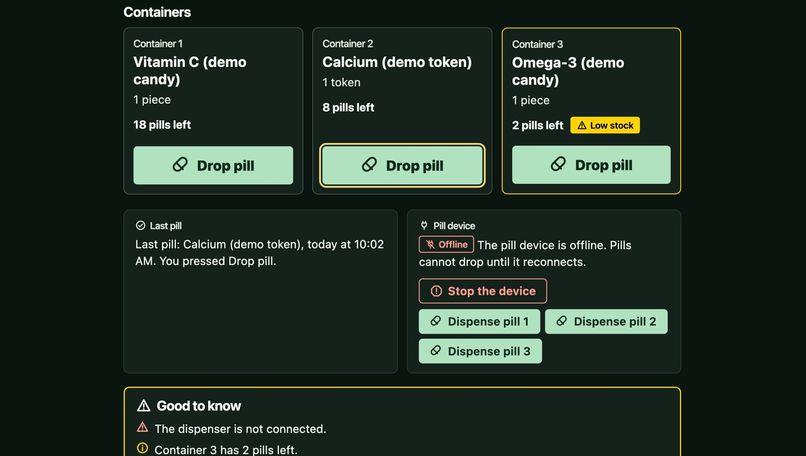Viewport: 806px width, 456px height.
Task: Click the Container 2 label
Action: (x=347, y=44)
